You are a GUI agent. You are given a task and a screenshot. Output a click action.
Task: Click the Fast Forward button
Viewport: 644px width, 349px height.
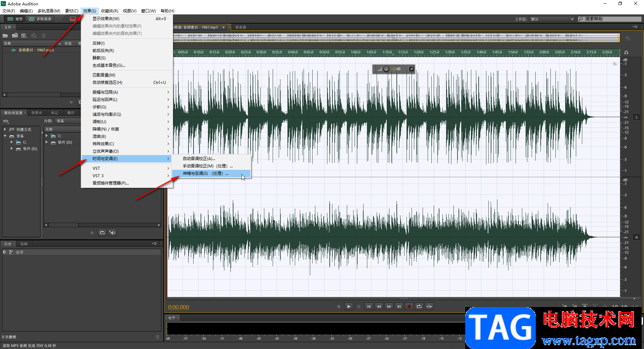389,306
